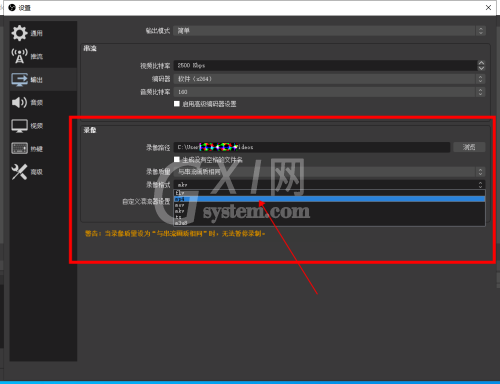Decrease video bitrate with the down arrow
500x384 pixels.
(481, 68)
